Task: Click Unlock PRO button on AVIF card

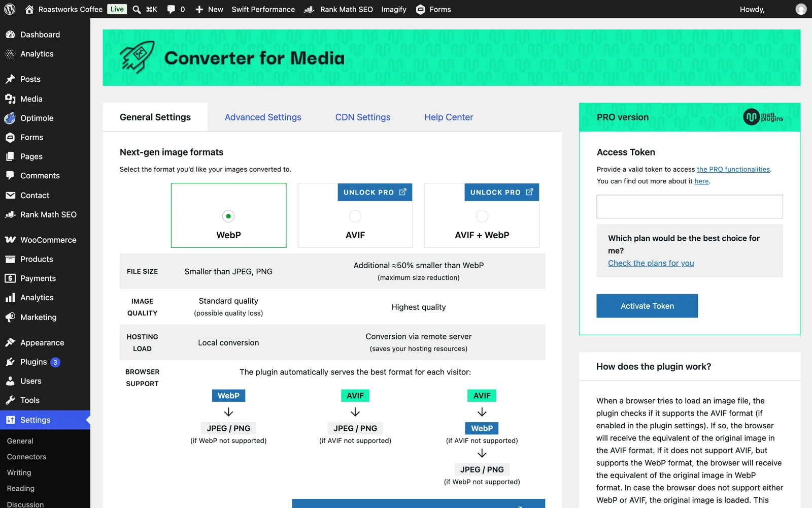Action: click(x=375, y=192)
